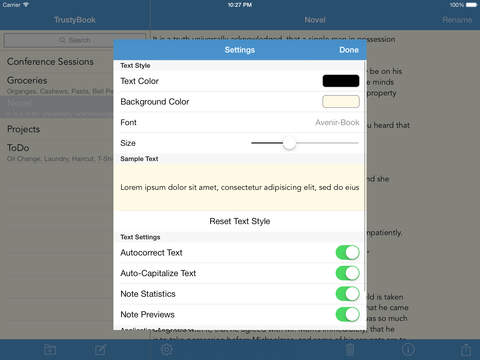The image size is (480, 360).
Task: Tap the info icon in bottom toolbar
Action: click(x=408, y=349)
